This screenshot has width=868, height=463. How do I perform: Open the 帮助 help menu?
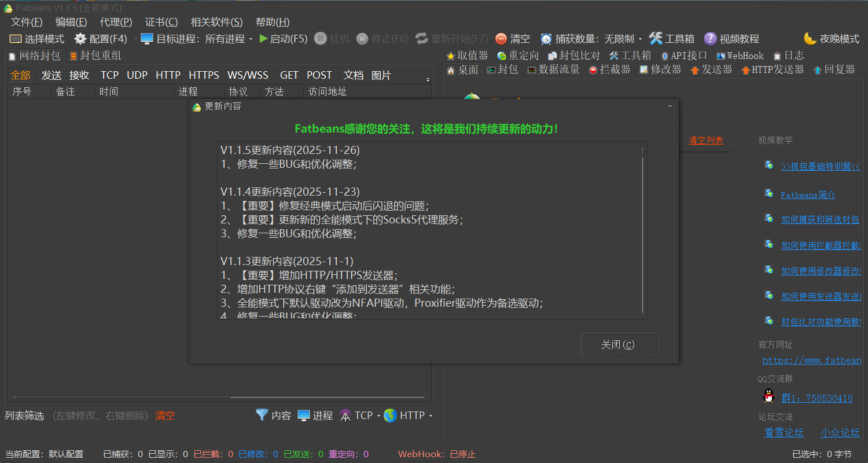271,22
